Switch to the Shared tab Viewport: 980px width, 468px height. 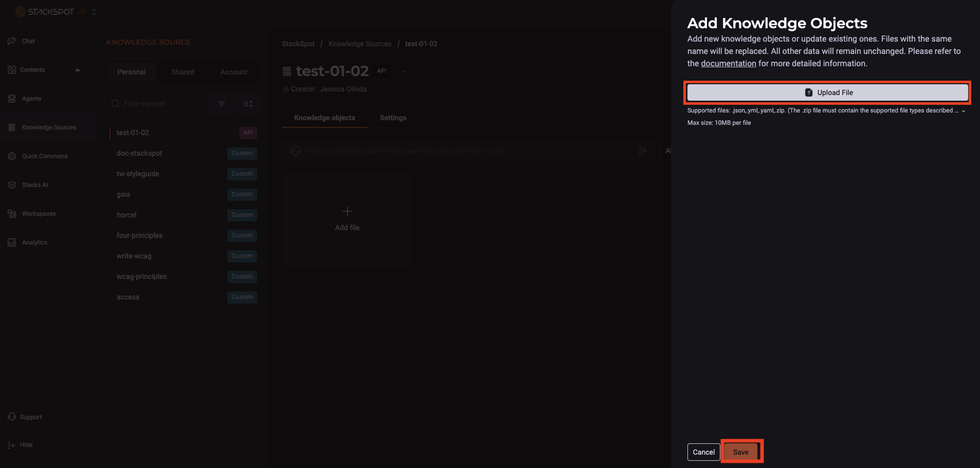click(183, 72)
